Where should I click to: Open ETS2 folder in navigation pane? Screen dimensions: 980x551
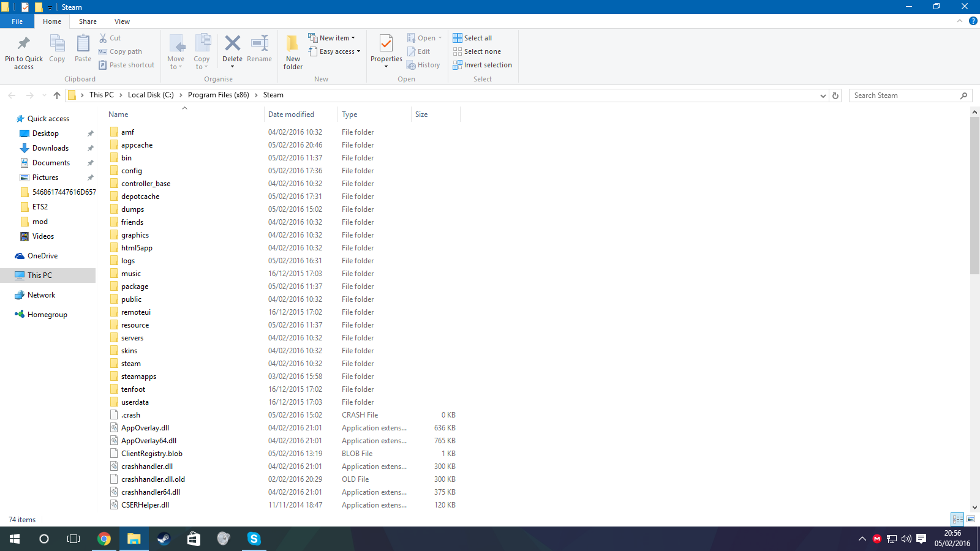[40, 207]
